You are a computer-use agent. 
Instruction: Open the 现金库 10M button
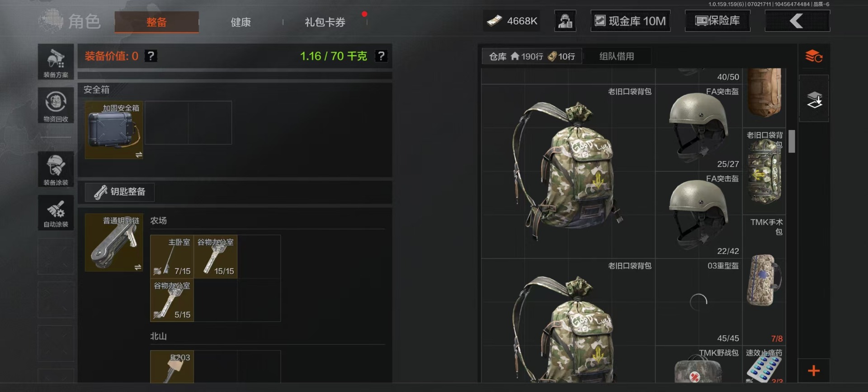click(x=631, y=21)
